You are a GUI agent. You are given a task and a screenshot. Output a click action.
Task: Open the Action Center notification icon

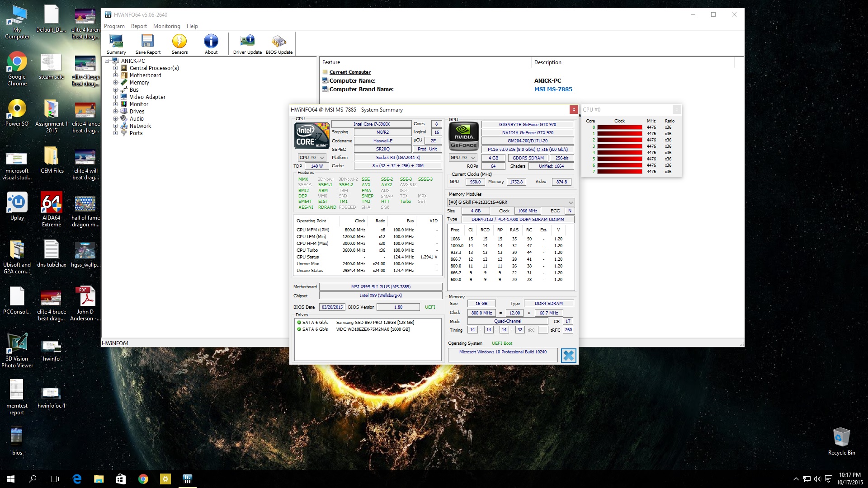(828, 479)
